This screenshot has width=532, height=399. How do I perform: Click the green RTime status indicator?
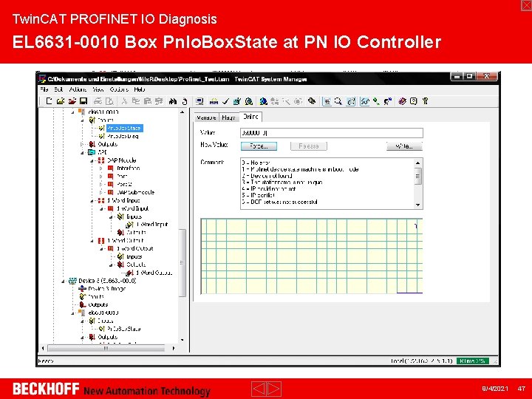[x=473, y=361]
